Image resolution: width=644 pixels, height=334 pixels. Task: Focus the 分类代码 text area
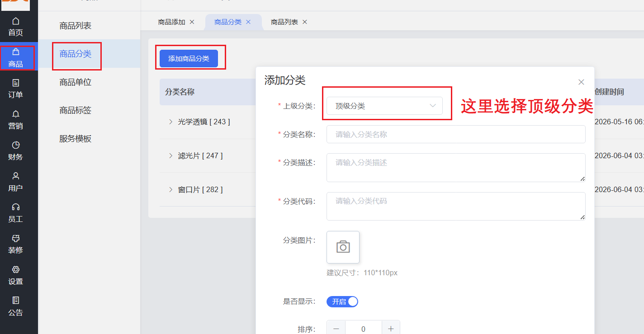coord(456,207)
